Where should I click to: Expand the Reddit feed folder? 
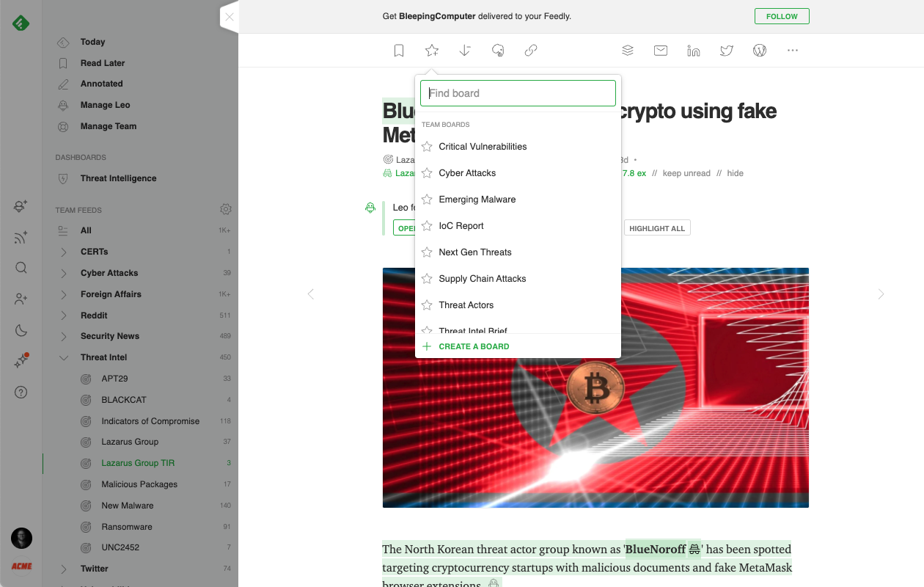pos(64,316)
